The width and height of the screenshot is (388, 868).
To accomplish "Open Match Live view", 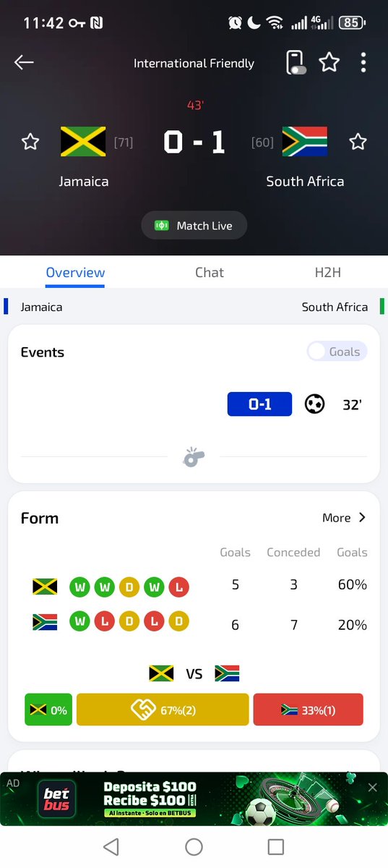I will [194, 226].
